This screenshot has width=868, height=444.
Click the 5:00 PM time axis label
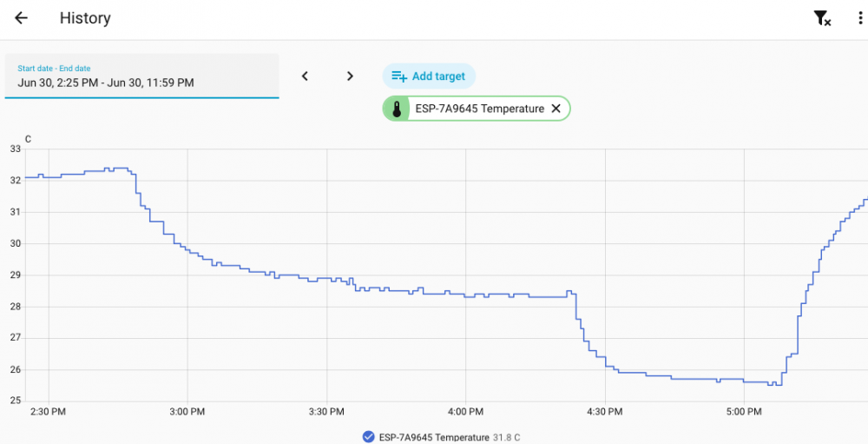coord(744,412)
